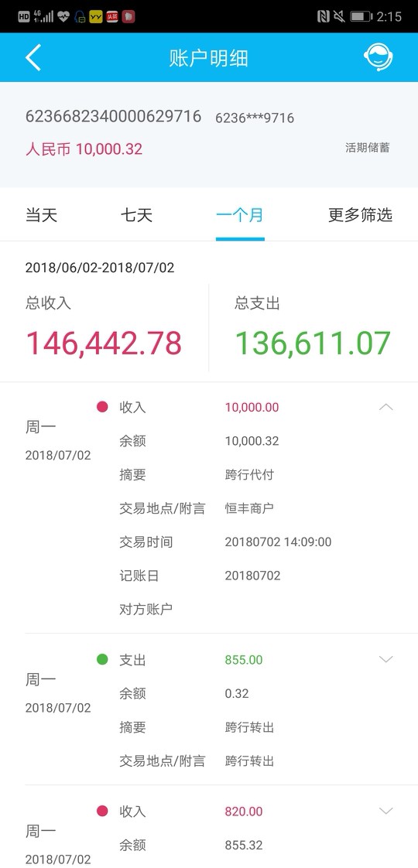Image resolution: width=418 pixels, height=868 pixels.
Task: Tap red dot of 820.00 income entry
Action: 102,812
